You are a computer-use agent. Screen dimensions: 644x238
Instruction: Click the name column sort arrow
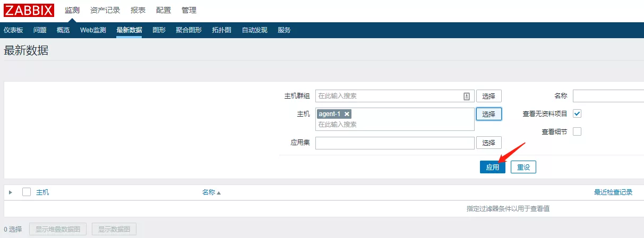(218, 193)
